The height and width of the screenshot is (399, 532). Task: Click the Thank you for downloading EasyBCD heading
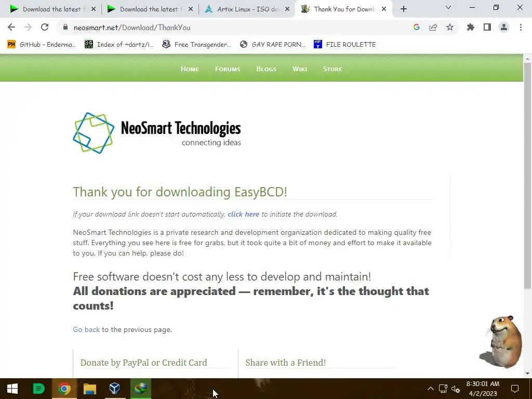[x=180, y=192]
